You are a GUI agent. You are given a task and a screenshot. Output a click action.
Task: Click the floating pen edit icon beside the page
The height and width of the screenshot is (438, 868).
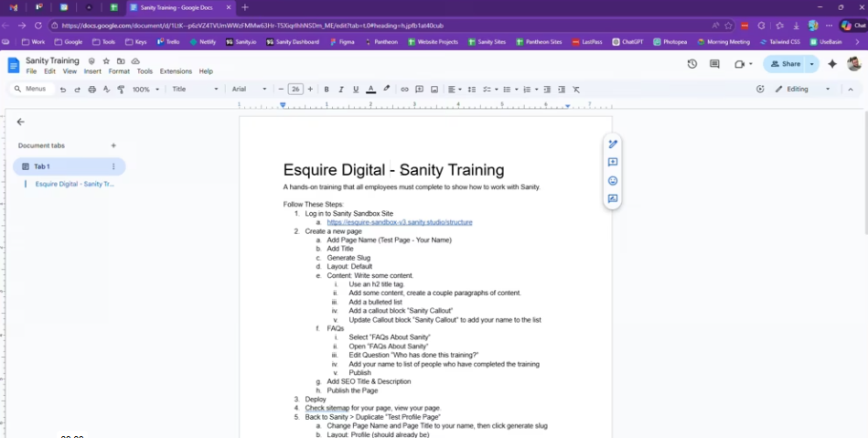(x=613, y=144)
